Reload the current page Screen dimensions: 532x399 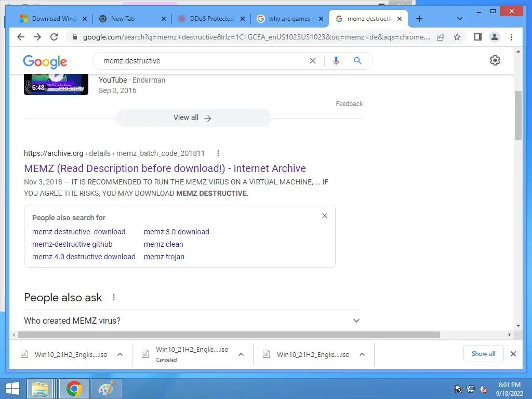click(x=54, y=37)
